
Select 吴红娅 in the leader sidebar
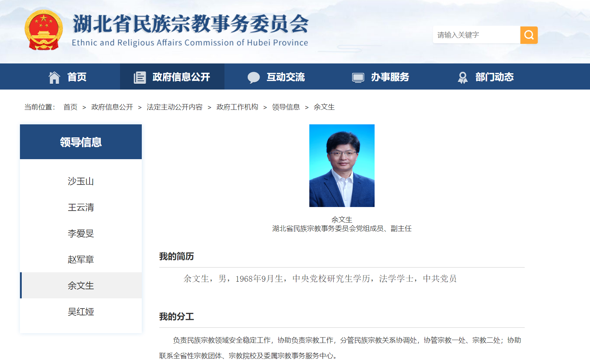pos(81,311)
